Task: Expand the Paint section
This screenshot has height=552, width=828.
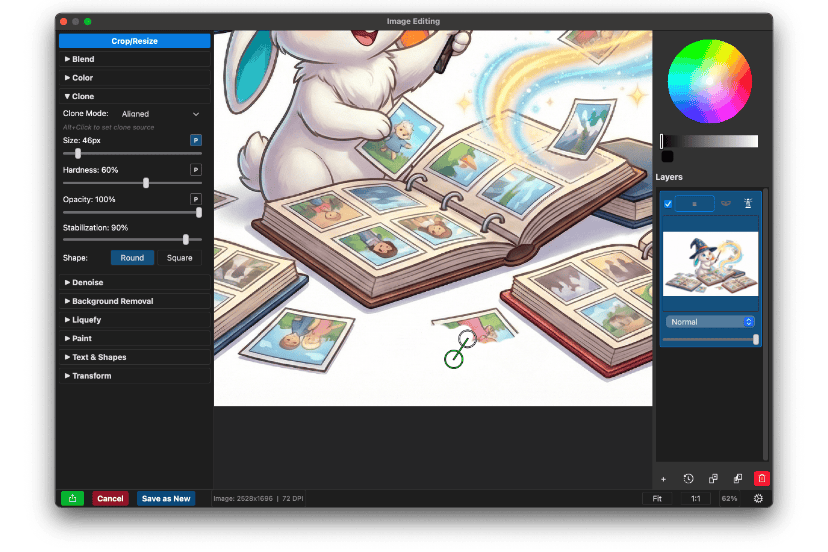Action: click(135, 338)
